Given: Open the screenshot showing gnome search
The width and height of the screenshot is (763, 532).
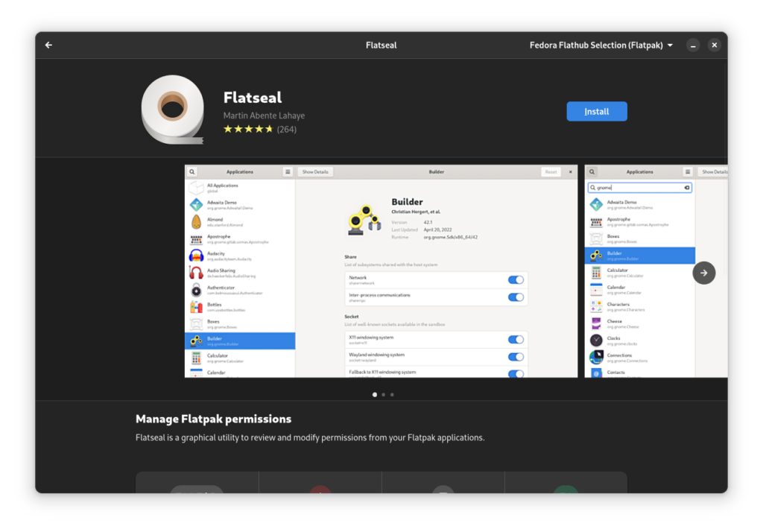Looking at the screenshot, I should 656,271.
